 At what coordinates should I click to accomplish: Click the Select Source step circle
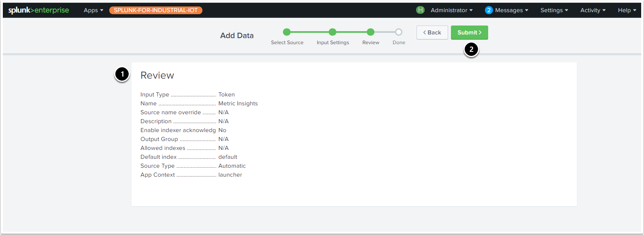[287, 32]
